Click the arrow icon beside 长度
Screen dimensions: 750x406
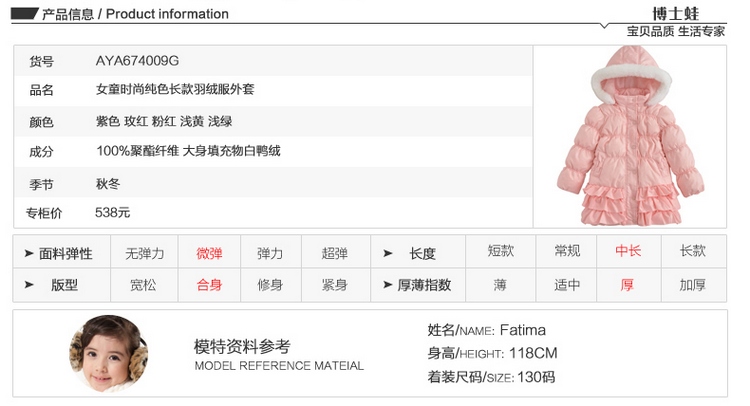pyautogui.click(x=388, y=253)
